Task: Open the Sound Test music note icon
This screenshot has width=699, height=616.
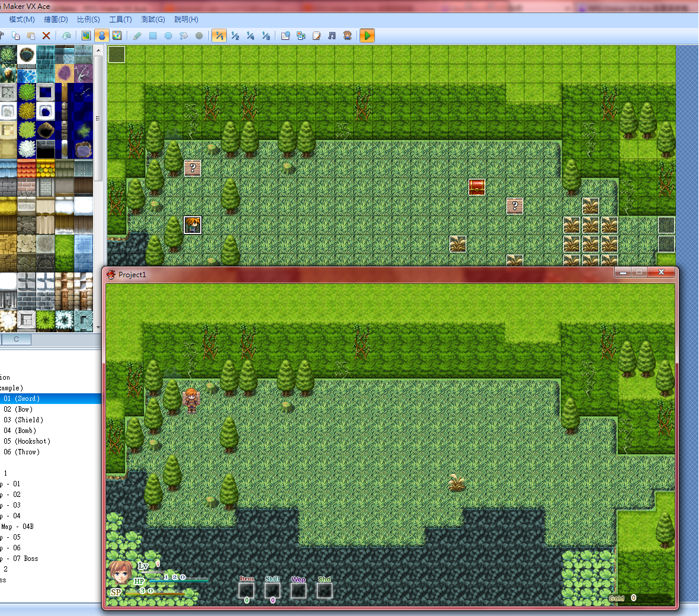Action: 332,36
